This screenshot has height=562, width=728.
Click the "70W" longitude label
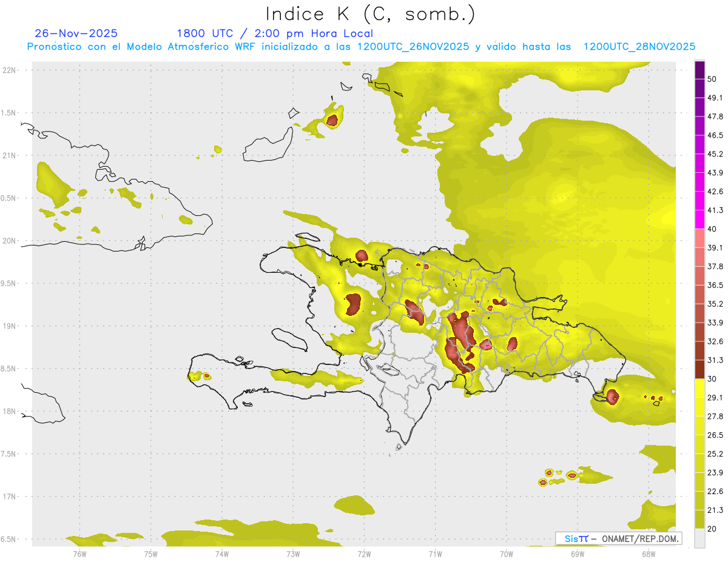(507, 554)
